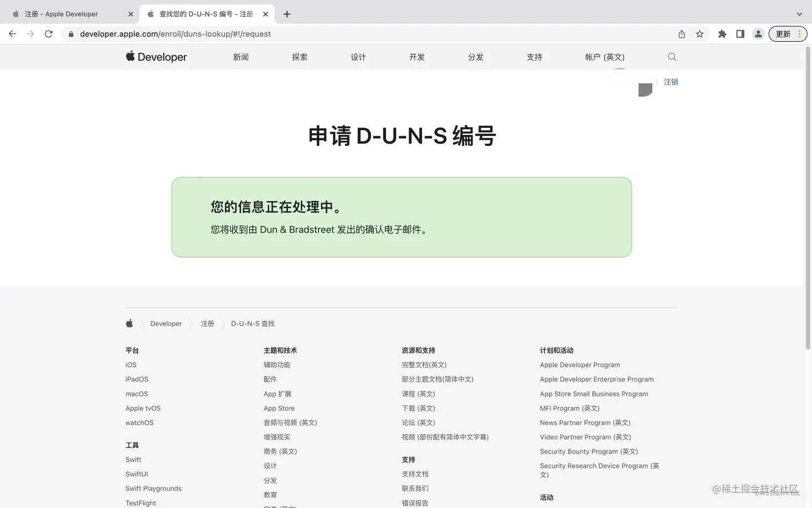Open the App Store footer link

click(279, 409)
